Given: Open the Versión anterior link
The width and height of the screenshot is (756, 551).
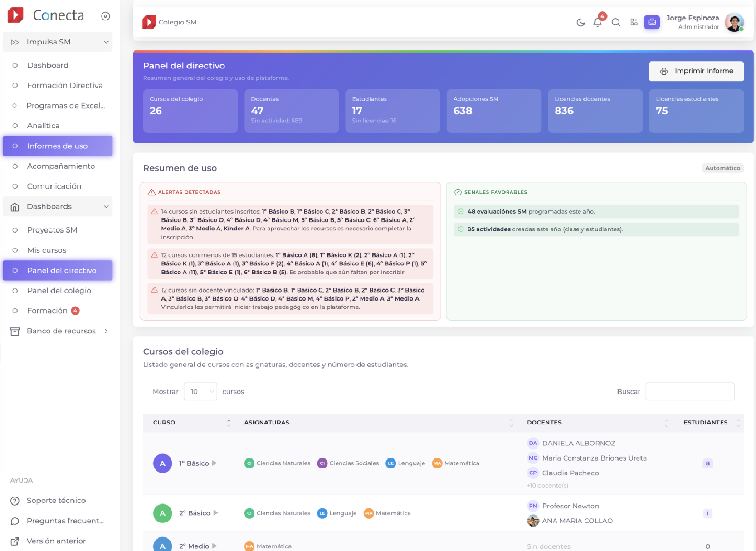Looking at the screenshot, I should (x=56, y=541).
